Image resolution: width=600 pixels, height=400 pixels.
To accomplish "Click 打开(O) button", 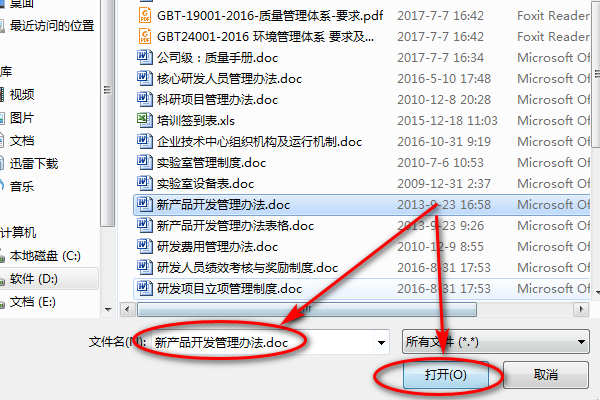I will pyautogui.click(x=446, y=375).
